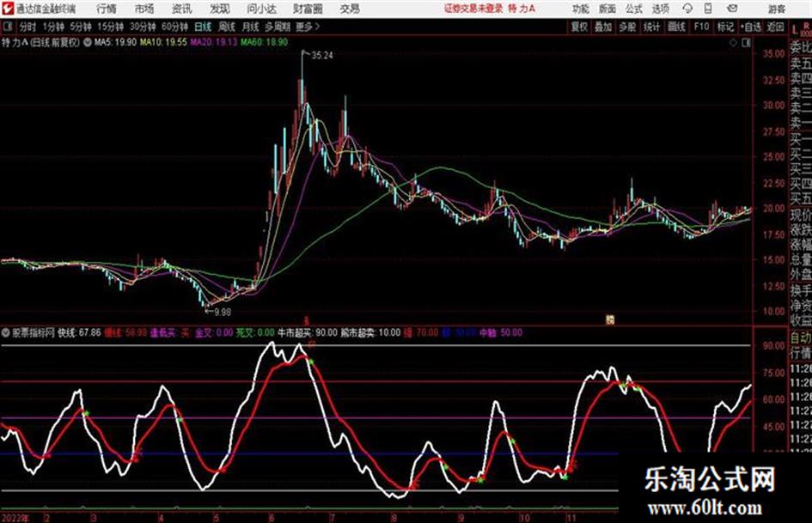Open the customer service headset icon
Screen dimensions: 812x523
[687, 9]
